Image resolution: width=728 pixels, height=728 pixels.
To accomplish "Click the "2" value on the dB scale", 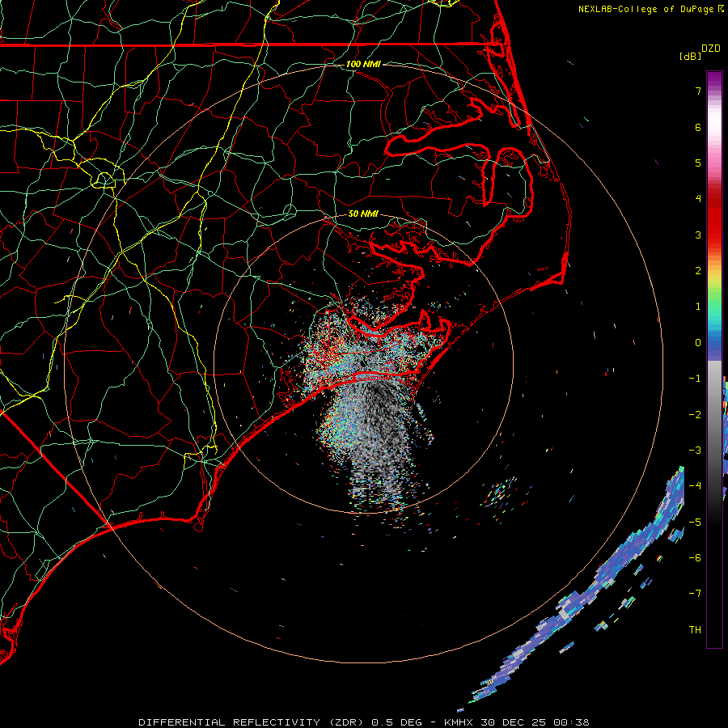I will [698, 271].
